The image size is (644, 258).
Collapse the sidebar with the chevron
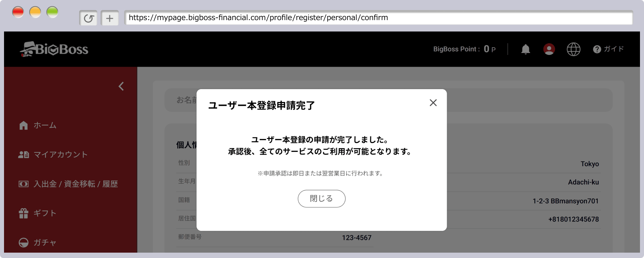click(121, 86)
